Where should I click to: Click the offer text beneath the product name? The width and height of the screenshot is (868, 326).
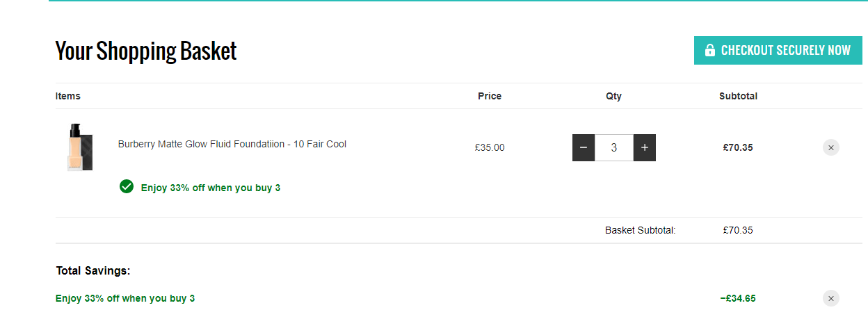(x=211, y=188)
